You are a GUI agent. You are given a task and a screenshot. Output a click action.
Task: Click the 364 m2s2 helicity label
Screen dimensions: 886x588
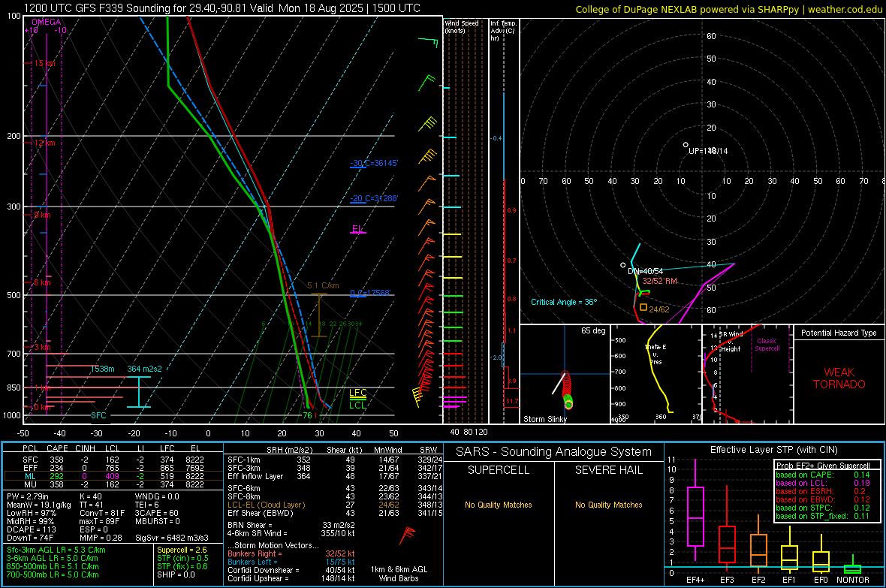point(145,369)
